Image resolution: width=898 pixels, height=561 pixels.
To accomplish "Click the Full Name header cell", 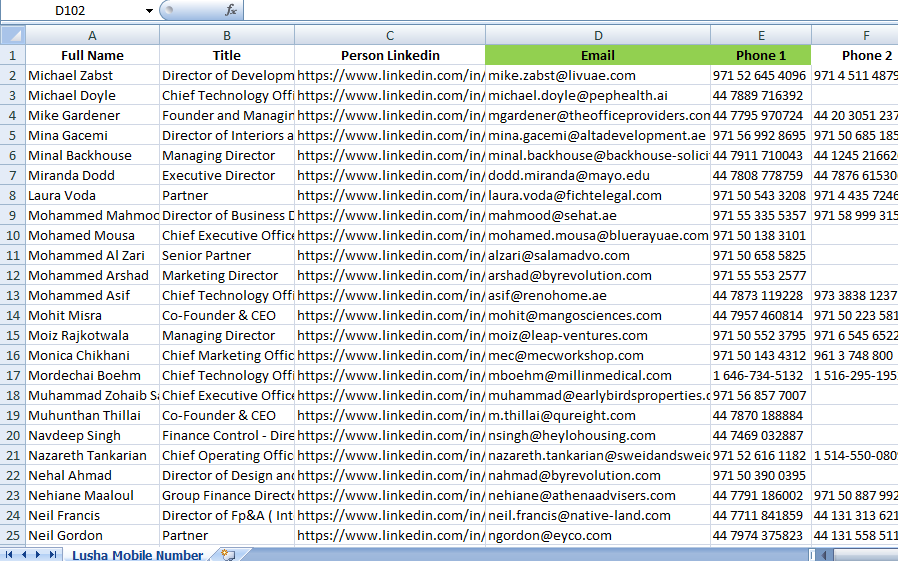I will (x=92, y=56).
